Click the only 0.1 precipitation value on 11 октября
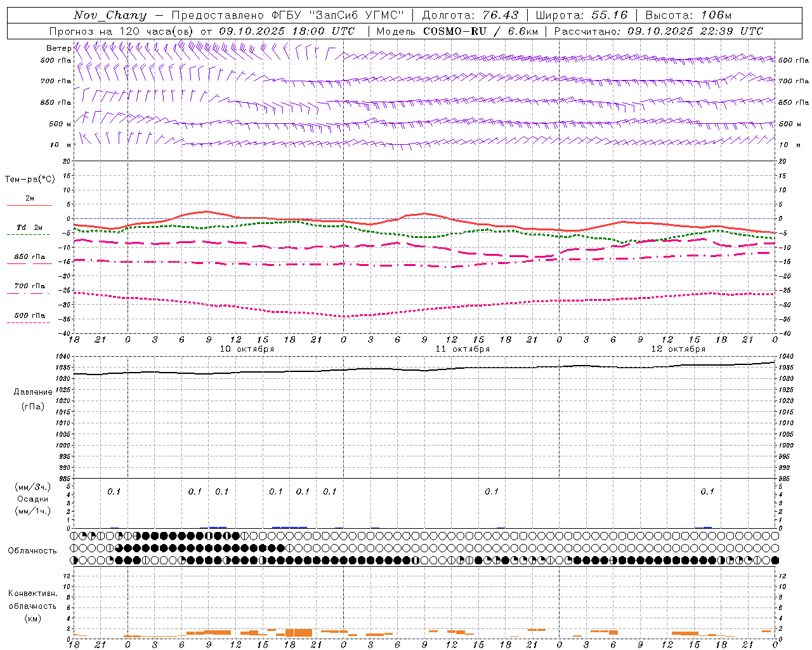Screen dimensions: 812x650 pyautogui.click(x=492, y=491)
